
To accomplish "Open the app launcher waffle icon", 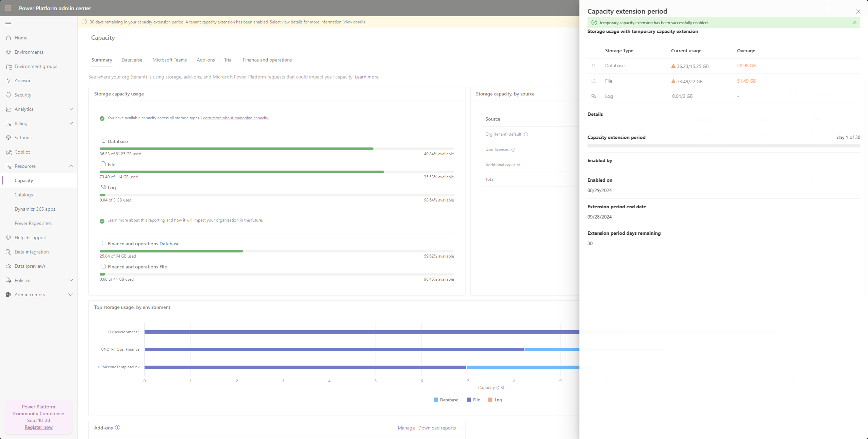I will pyautogui.click(x=8, y=8).
